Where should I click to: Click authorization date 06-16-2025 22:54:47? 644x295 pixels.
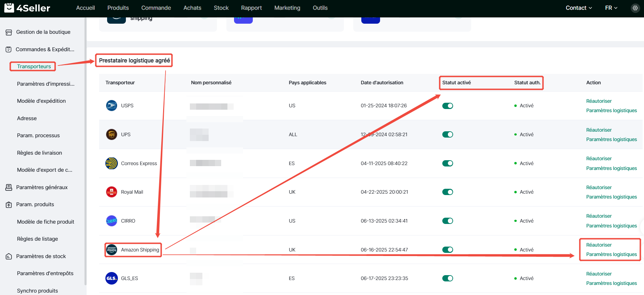pyautogui.click(x=384, y=250)
